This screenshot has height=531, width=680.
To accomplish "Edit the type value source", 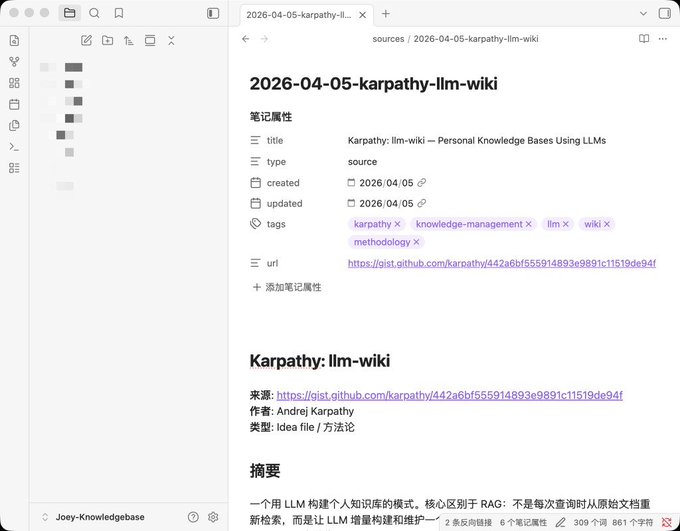I will click(x=362, y=161).
